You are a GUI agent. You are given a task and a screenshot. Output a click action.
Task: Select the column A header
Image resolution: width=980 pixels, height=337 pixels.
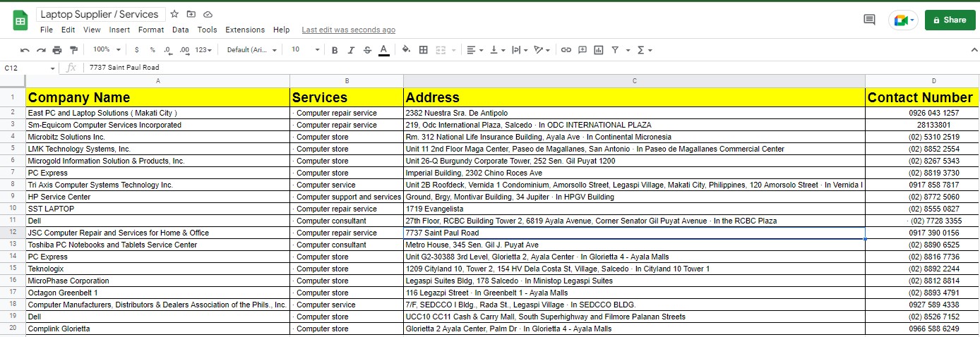coord(158,81)
